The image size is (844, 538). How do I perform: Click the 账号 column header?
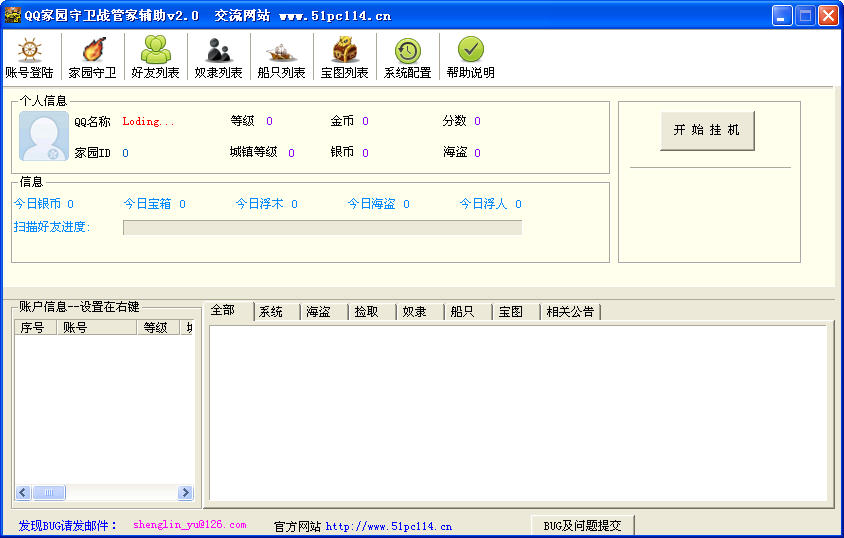(x=96, y=328)
